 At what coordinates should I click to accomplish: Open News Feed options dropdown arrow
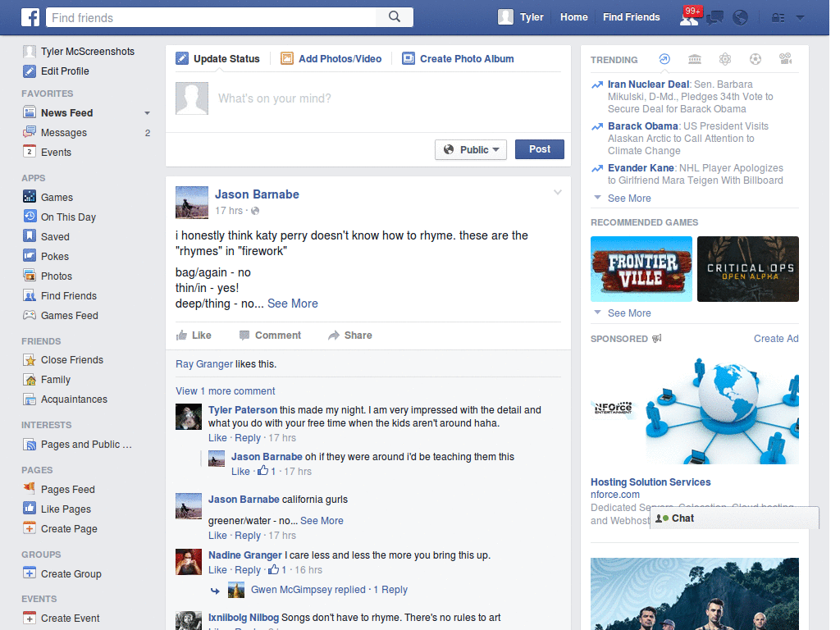pos(147,113)
